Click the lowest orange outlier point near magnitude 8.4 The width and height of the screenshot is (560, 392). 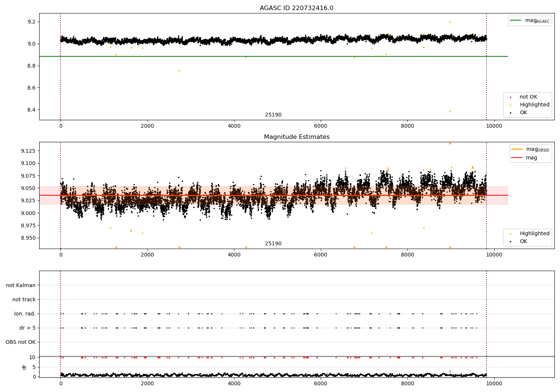[450, 111]
